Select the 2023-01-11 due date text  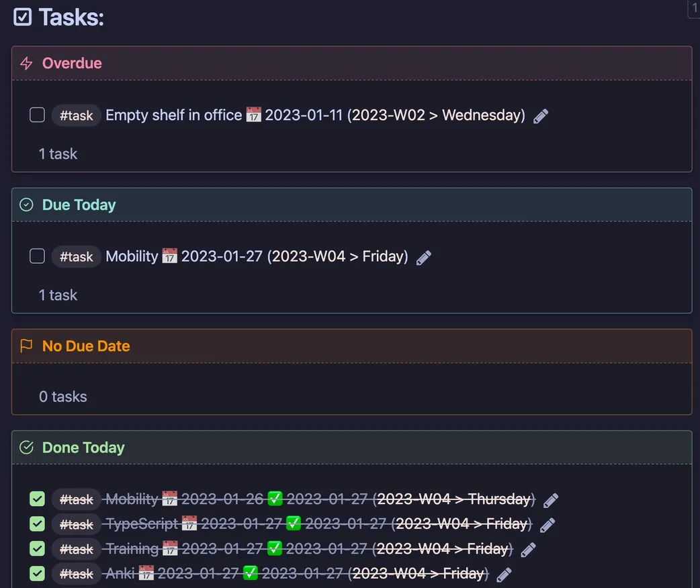[304, 115]
